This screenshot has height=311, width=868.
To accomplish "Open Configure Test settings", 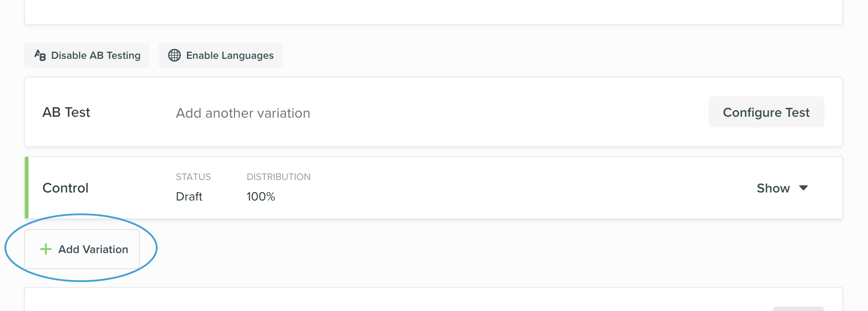I will [x=766, y=112].
